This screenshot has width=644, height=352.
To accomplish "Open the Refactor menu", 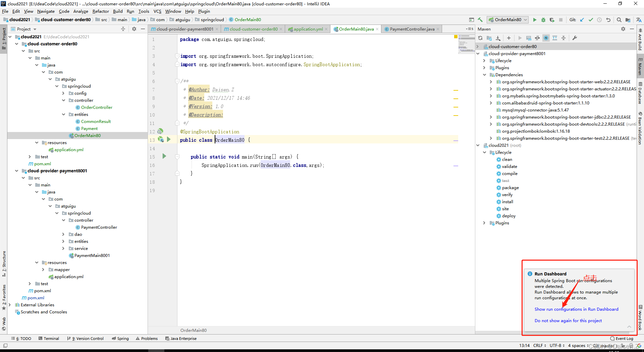I will click(x=101, y=11).
